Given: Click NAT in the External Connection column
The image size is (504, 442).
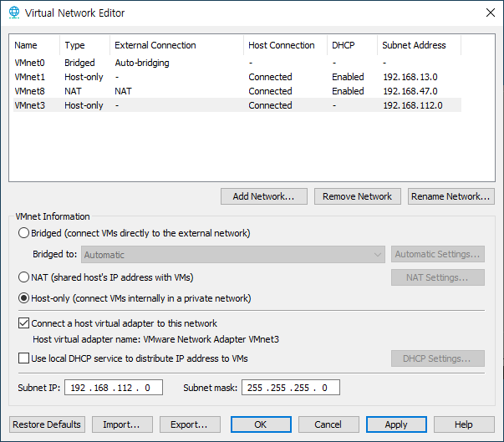Looking at the screenshot, I should tap(123, 91).
